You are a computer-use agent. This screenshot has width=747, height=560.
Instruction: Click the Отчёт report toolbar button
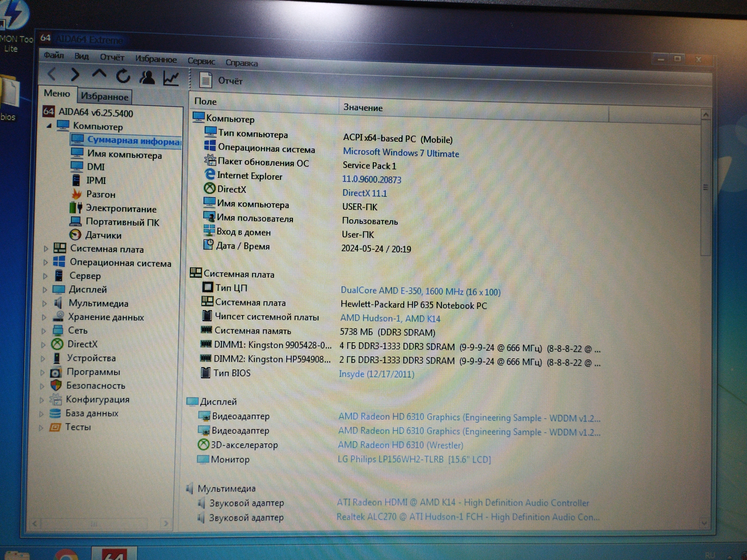tap(221, 80)
